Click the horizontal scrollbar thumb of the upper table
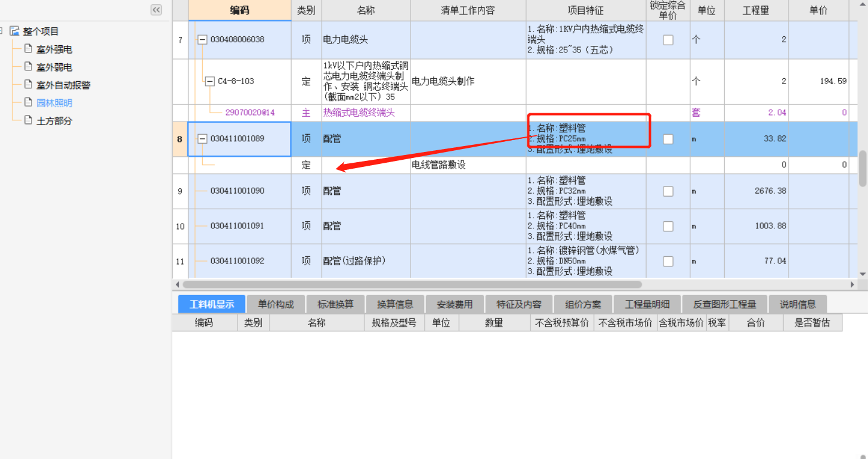Viewport: 868px width, 459px height. (x=412, y=285)
